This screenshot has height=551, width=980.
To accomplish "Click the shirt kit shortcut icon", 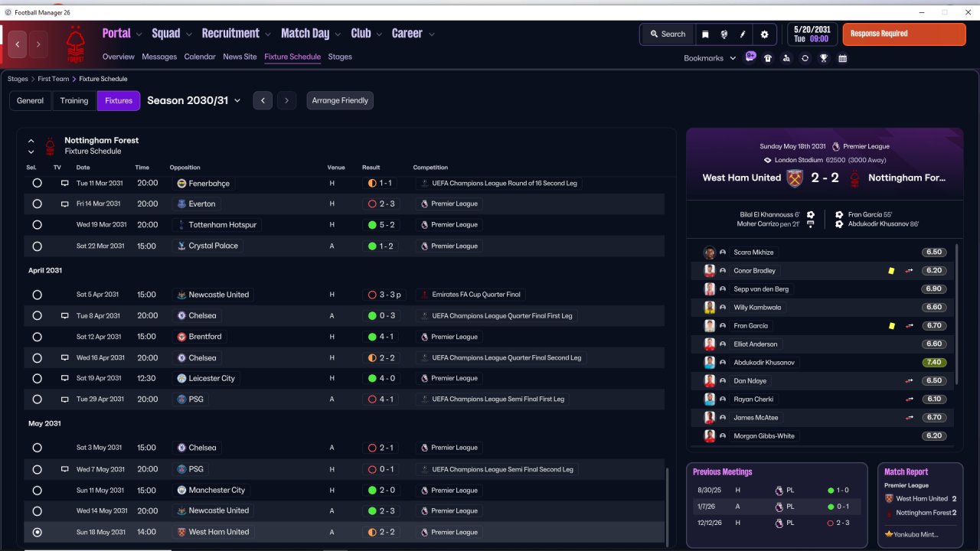I will point(768,58).
